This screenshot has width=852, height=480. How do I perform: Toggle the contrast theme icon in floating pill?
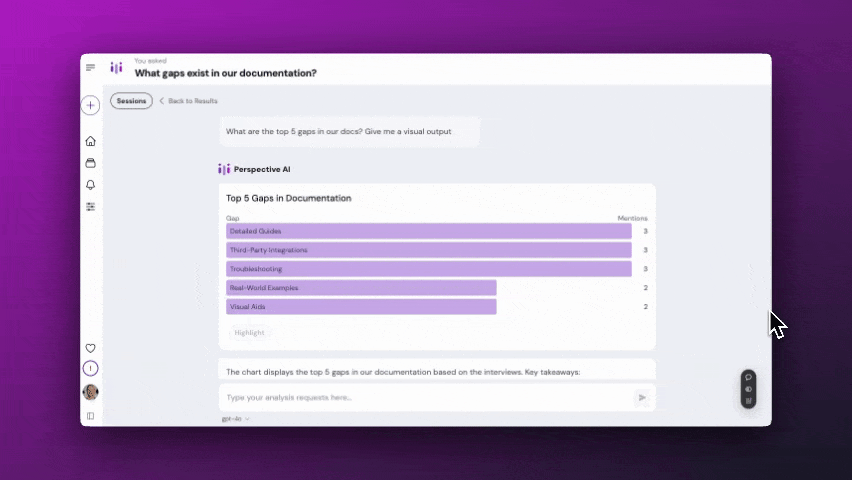[x=748, y=389]
